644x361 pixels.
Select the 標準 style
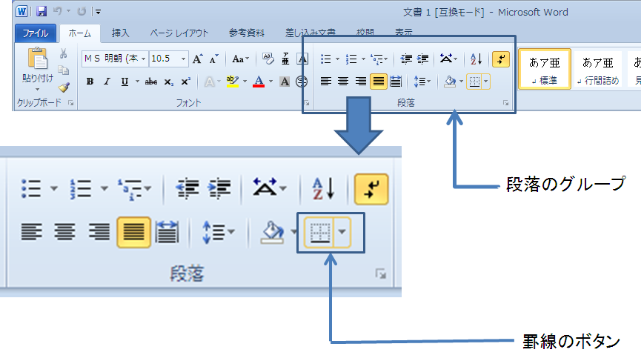545,69
